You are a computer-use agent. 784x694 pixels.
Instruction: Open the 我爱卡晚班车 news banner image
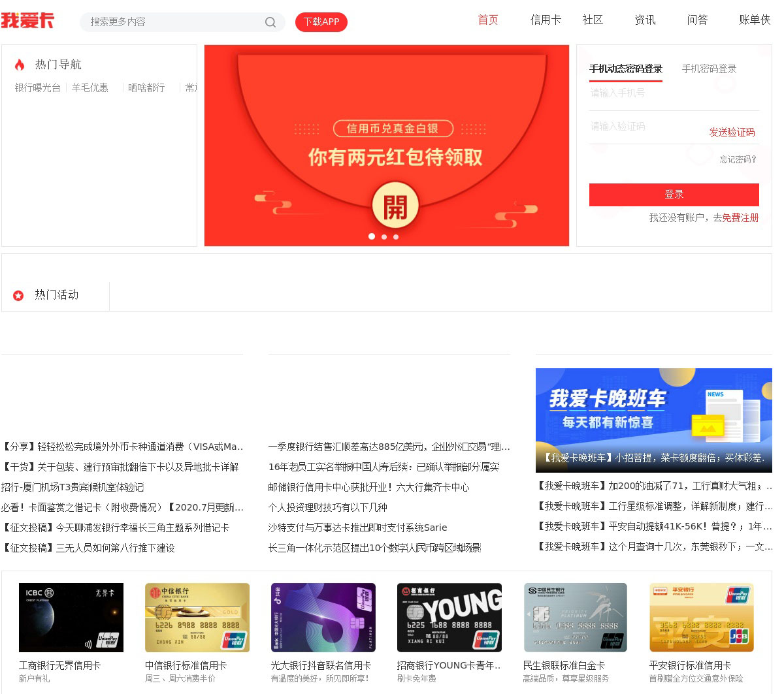(653, 420)
